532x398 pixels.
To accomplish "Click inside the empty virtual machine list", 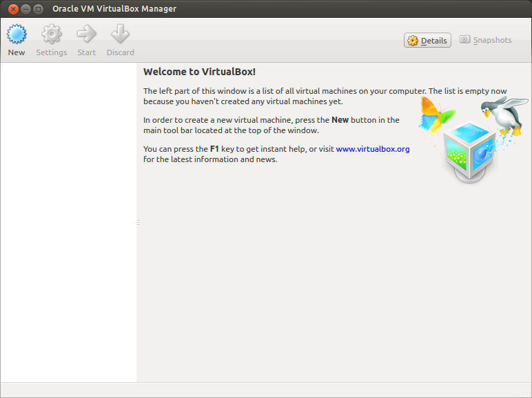I will click(68, 221).
